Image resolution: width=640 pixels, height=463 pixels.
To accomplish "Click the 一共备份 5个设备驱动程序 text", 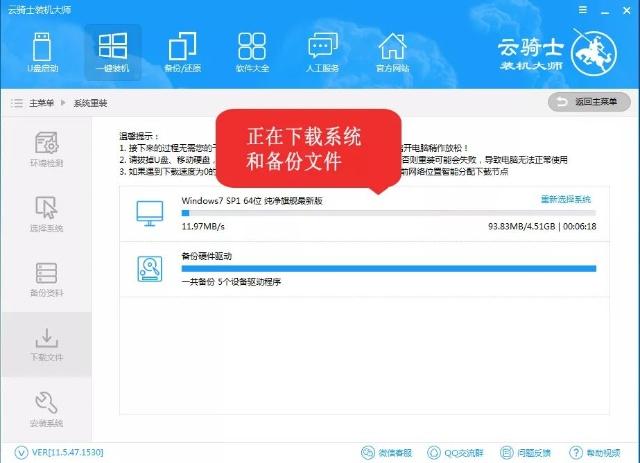I will tap(231, 282).
